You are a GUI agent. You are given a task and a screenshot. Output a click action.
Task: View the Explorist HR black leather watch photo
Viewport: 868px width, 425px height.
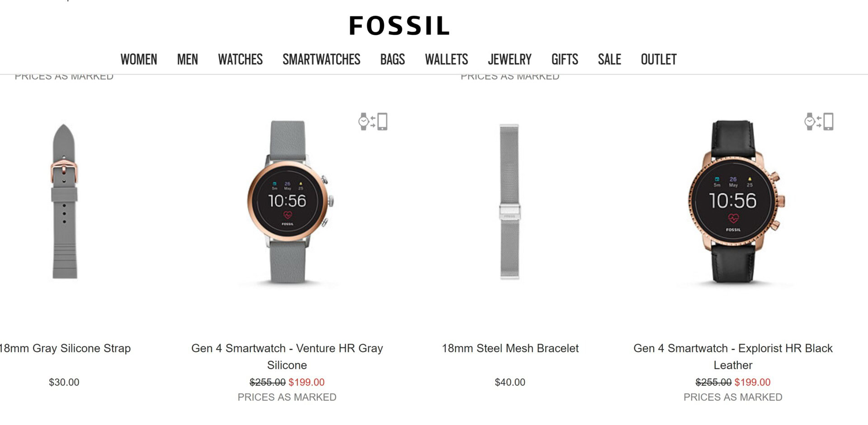(x=733, y=201)
